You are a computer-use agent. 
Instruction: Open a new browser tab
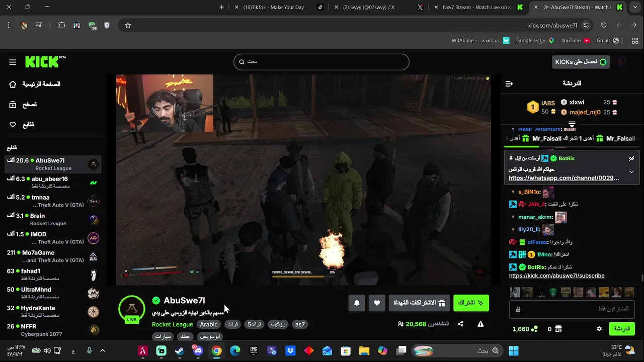coord(221,7)
